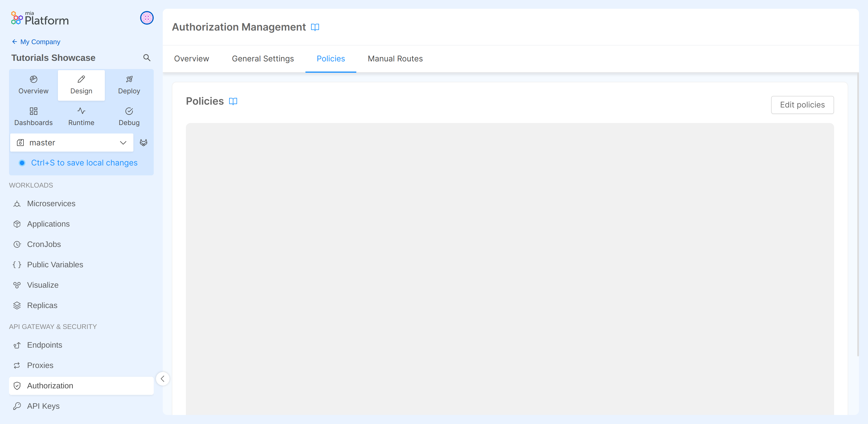Open Authorization Management documentation book icon
This screenshot has height=424, width=868.
pos(315,27)
